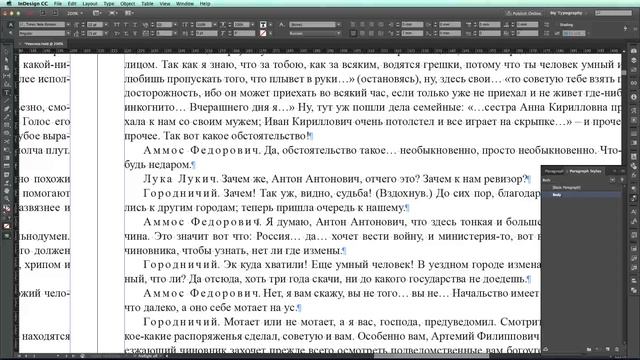Switch control panel to Character Formatting mode
The width and height of the screenshot is (640, 360).
(x=11, y=25)
